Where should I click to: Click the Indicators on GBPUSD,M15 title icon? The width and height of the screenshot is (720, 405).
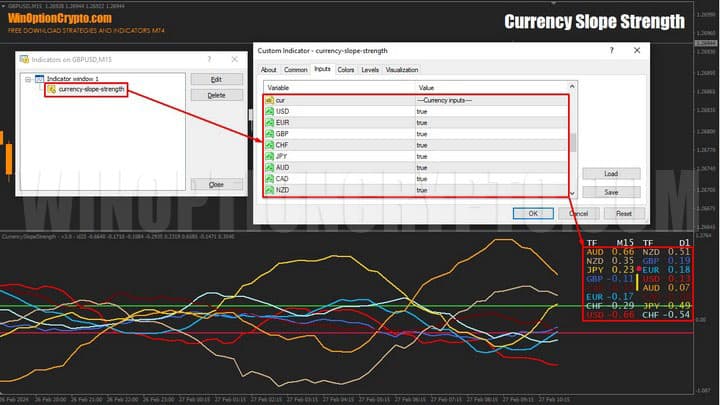pos(24,59)
